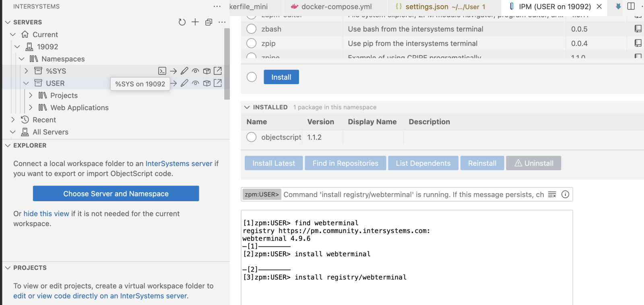Collapse the All Servers node
644x305 pixels.
(13, 132)
